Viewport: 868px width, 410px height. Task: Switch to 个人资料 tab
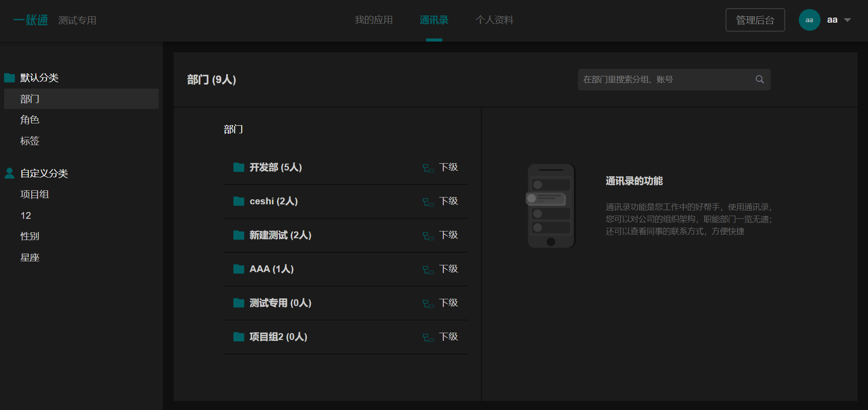click(x=494, y=20)
